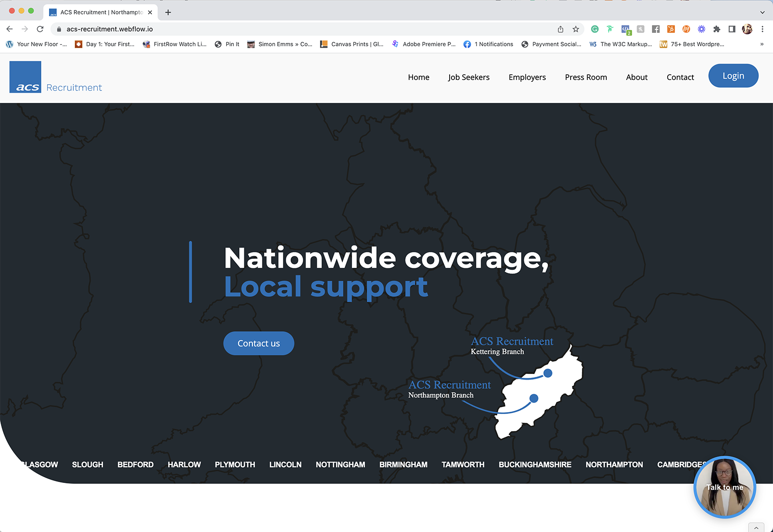This screenshot has width=773, height=532.
Task: Click BUCKINGHAMSHIRE in the location ticker
Action: 535,464
